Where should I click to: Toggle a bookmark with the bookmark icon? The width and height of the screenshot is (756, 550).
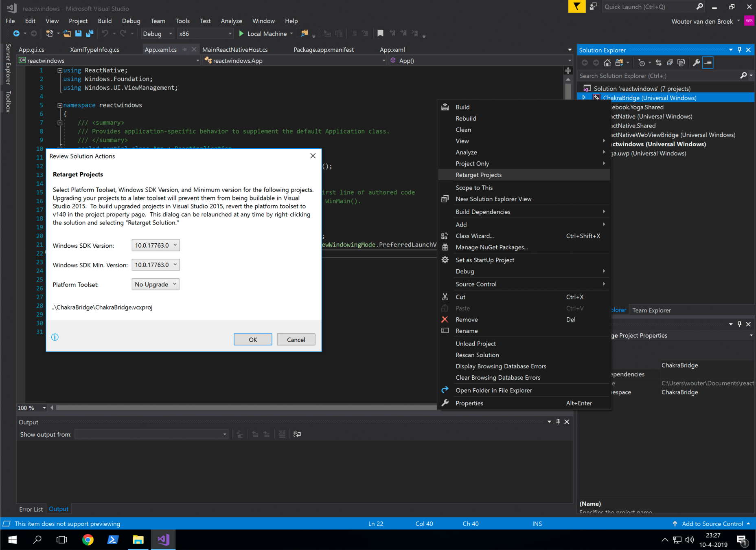380,33
